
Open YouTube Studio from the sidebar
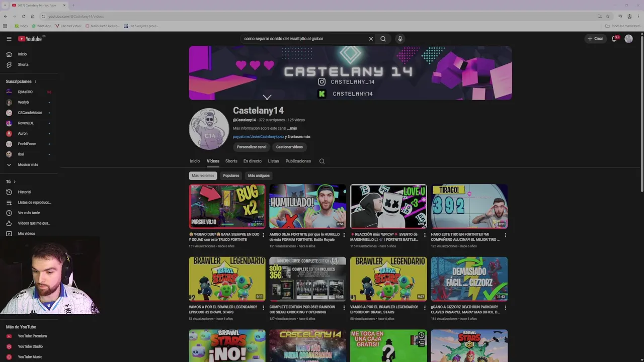coord(29,346)
